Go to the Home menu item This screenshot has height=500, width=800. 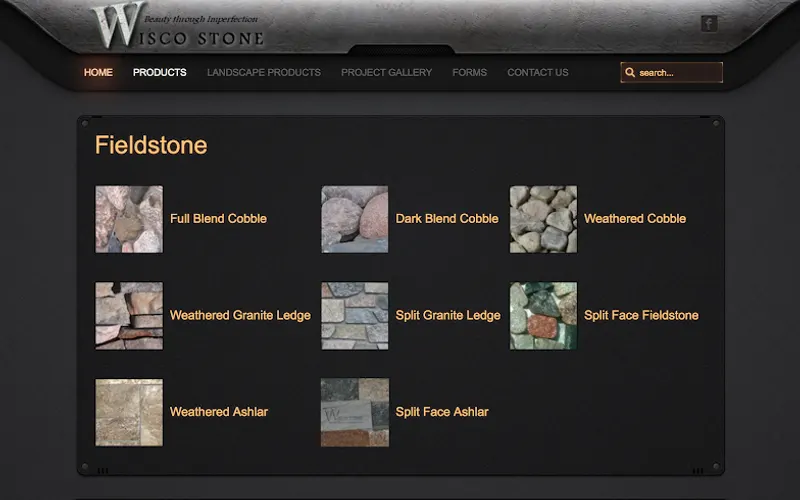98,72
